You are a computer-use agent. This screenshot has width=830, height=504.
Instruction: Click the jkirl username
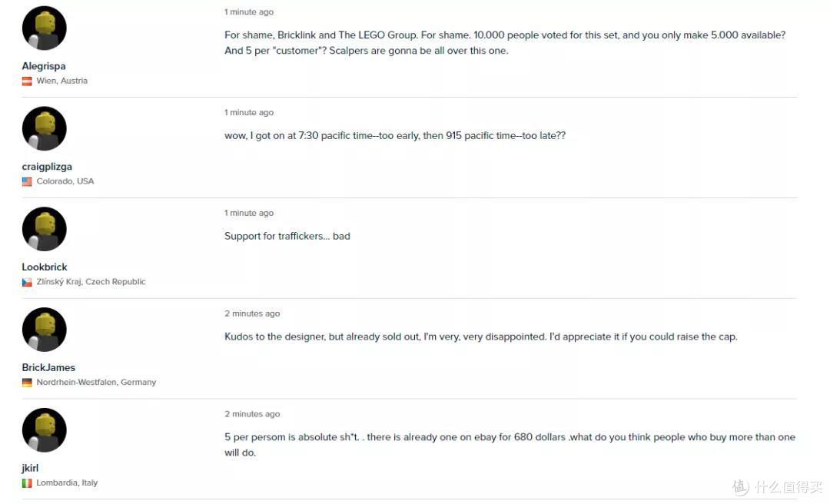click(30, 468)
